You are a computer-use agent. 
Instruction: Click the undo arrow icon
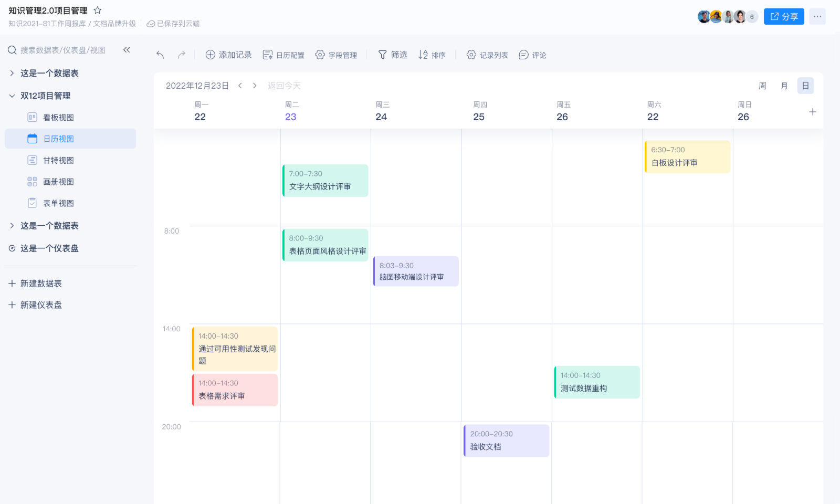coord(161,55)
